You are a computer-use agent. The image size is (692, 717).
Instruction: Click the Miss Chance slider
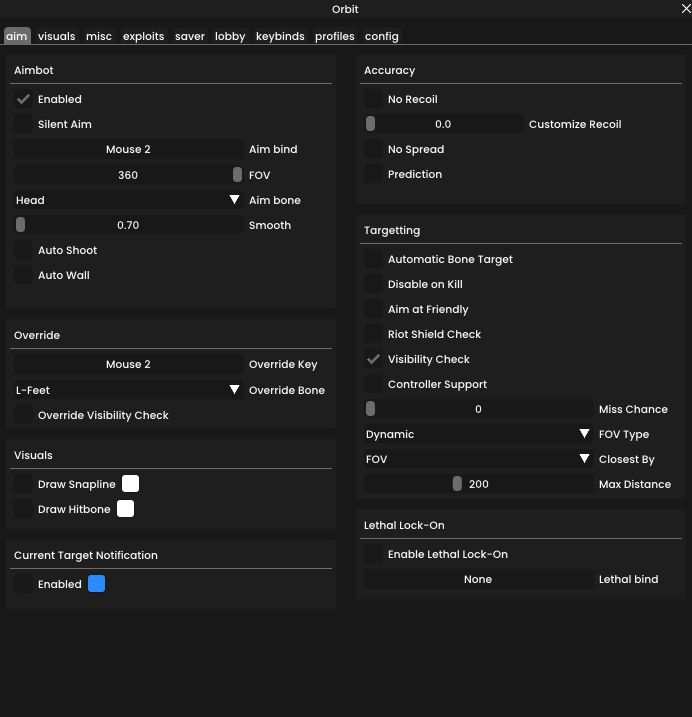(x=478, y=409)
